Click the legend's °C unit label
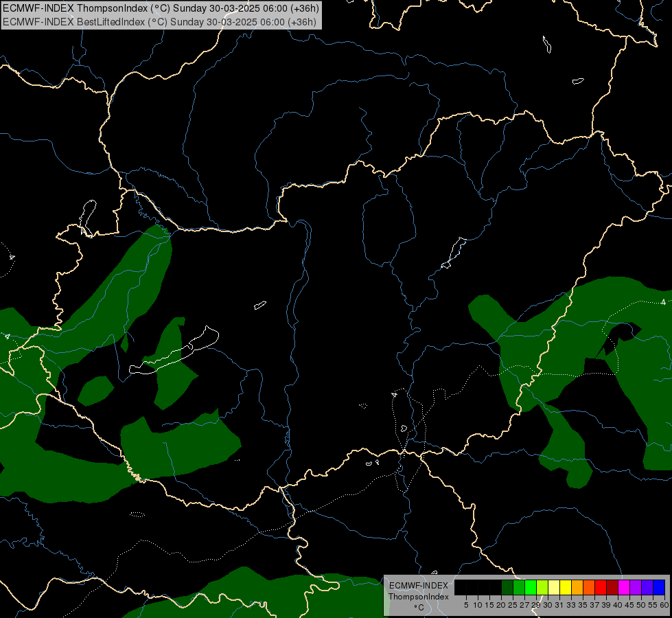 tap(419, 608)
